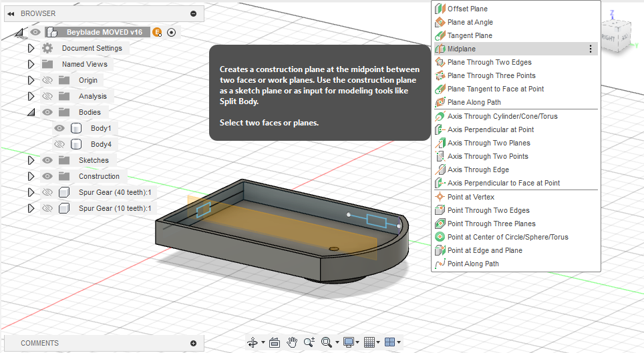Expand the Named Views node
644x353 pixels.
(x=31, y=64)
